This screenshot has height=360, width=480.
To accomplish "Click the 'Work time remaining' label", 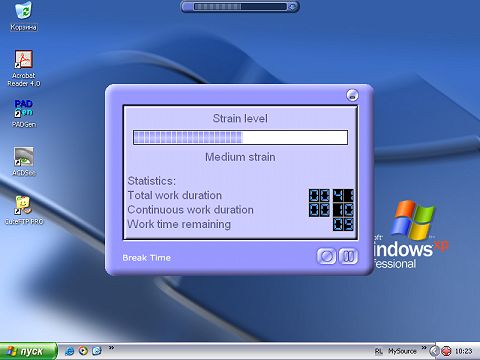I will click(x=179, y=224).
